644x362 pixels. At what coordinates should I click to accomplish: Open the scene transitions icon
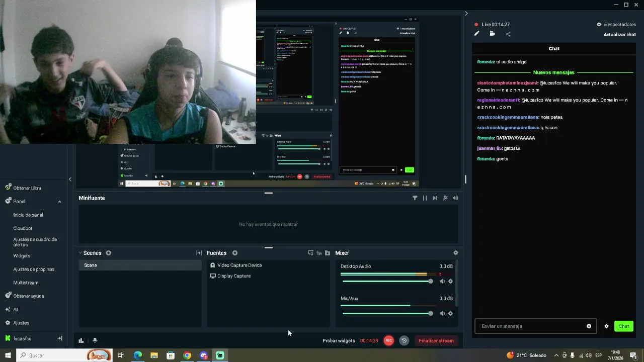[x=199, y=253]
